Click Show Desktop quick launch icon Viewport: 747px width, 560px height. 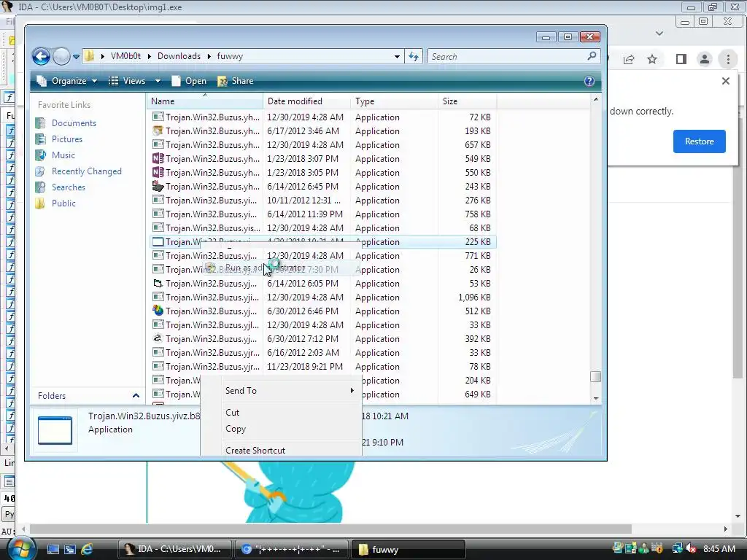click(x=53, y=550)
